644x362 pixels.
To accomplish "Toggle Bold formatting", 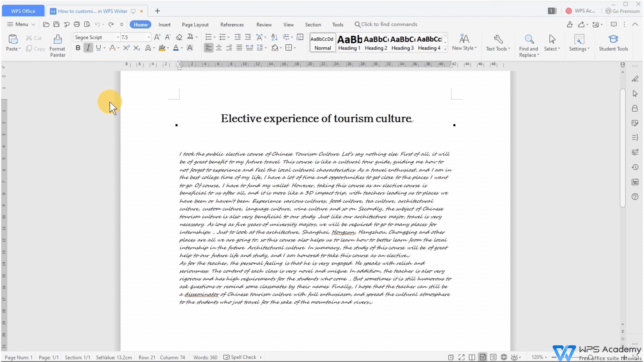I will point(78,48).
